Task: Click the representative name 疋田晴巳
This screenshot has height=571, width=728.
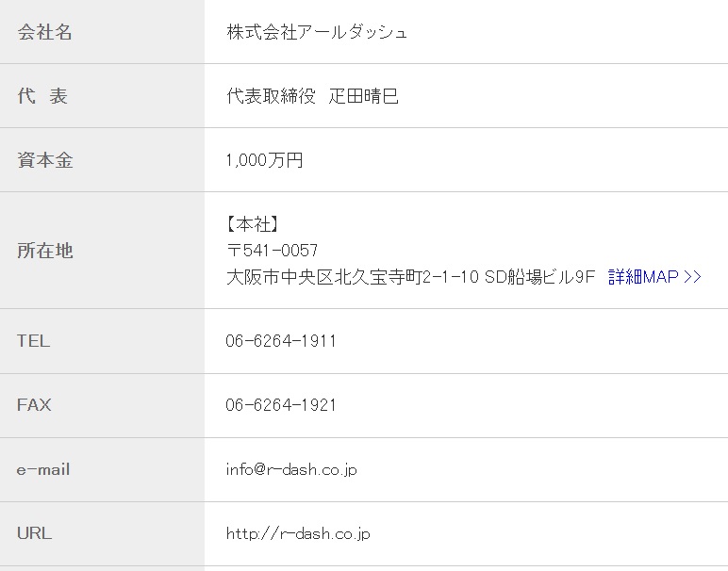Action: [364, 96]
